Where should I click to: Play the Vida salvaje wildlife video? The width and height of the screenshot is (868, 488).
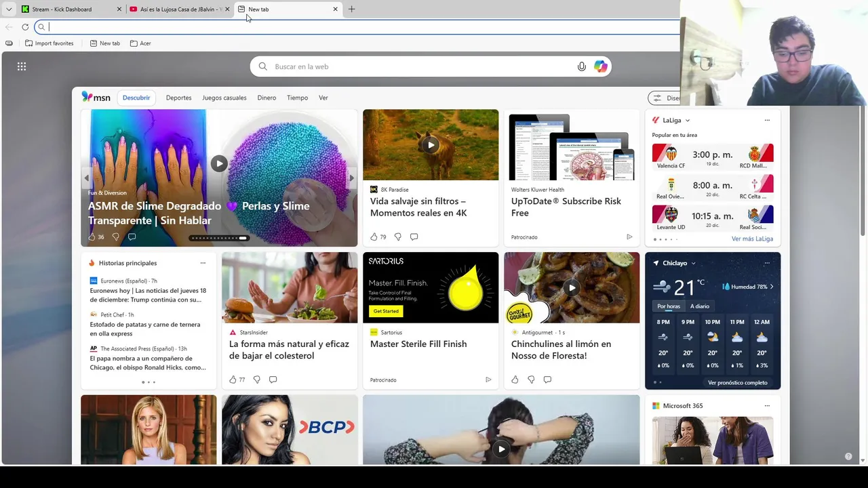(431, 145)
